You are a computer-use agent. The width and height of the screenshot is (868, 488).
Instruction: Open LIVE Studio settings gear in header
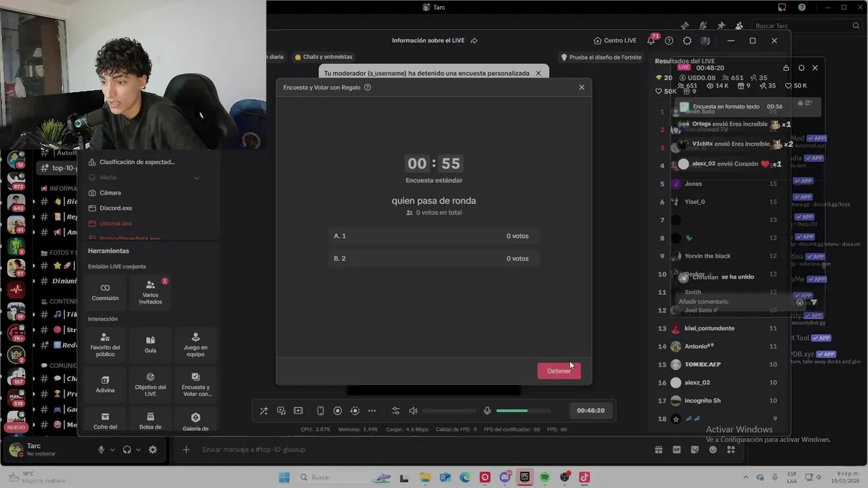point(687,41)
